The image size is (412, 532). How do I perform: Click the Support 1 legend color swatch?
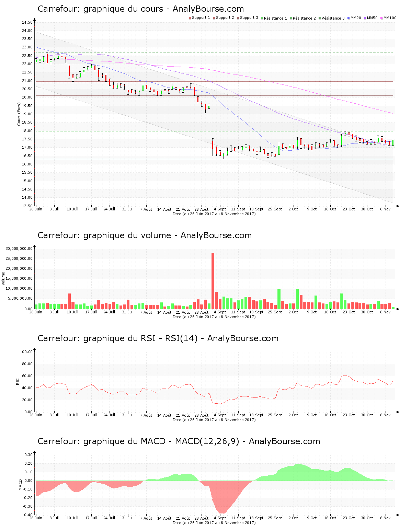point(190,18)
